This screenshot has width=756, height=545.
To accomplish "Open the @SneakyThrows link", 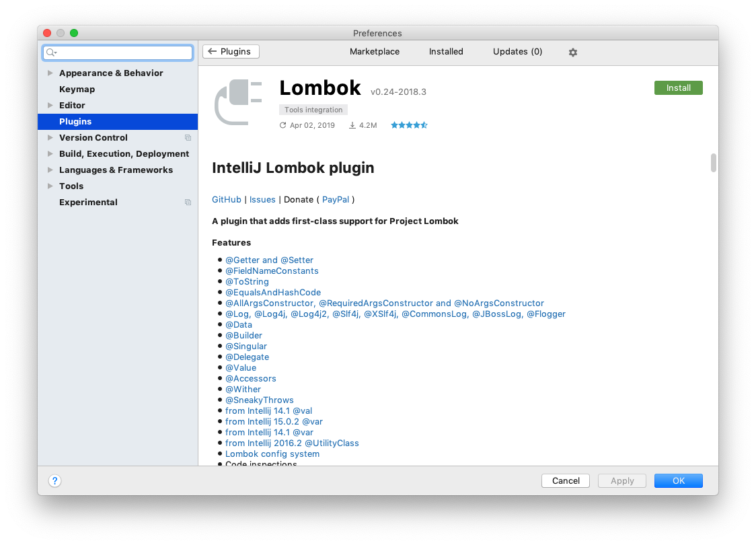I will pos(260,400).
